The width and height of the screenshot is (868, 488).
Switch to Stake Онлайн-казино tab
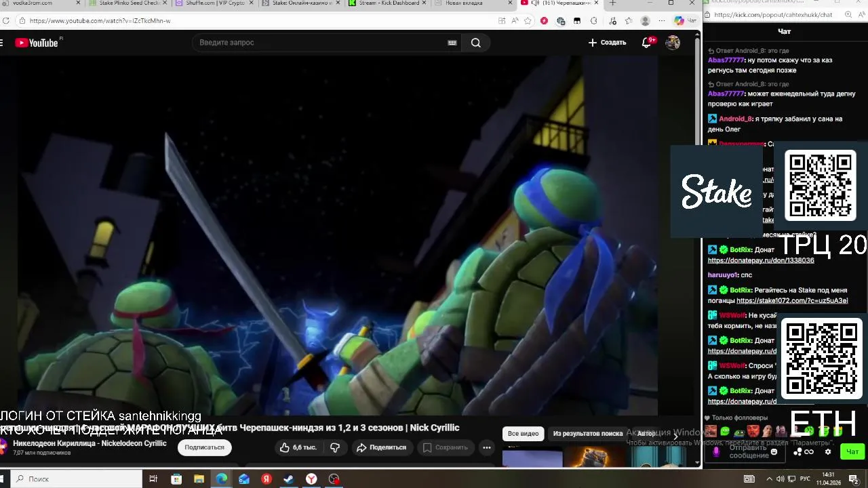tap(301, 3)
